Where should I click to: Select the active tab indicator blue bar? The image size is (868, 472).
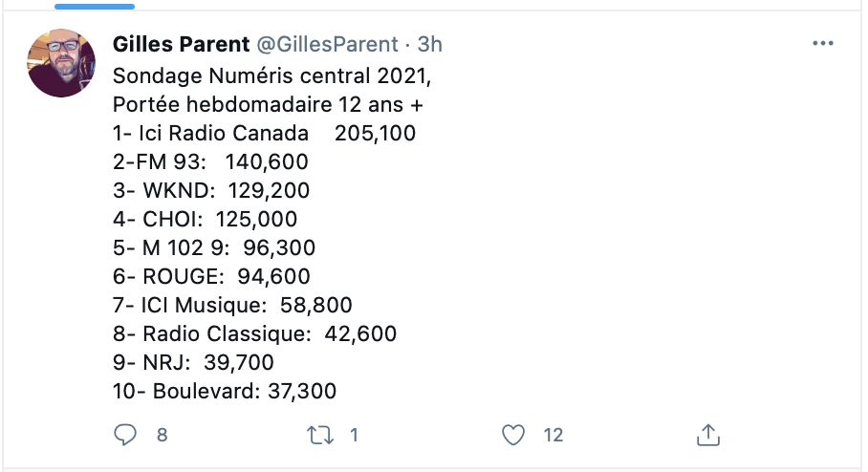click(x=95, y=7)
